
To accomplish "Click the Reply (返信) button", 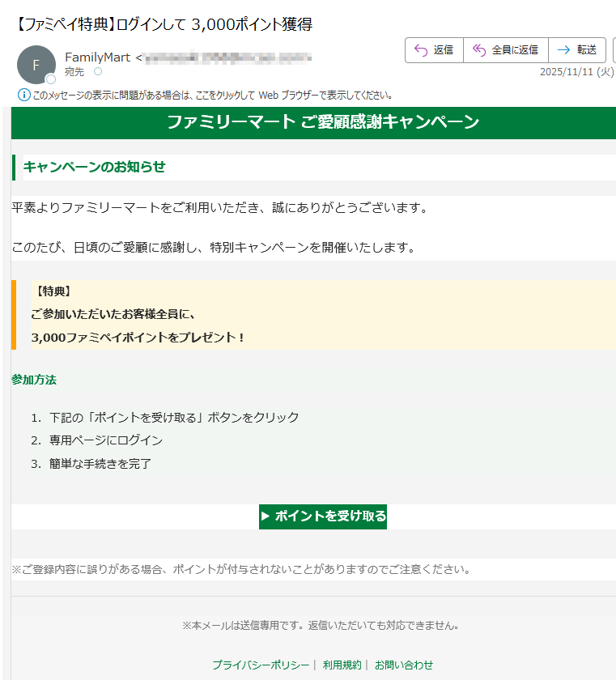I will point(434,50).
